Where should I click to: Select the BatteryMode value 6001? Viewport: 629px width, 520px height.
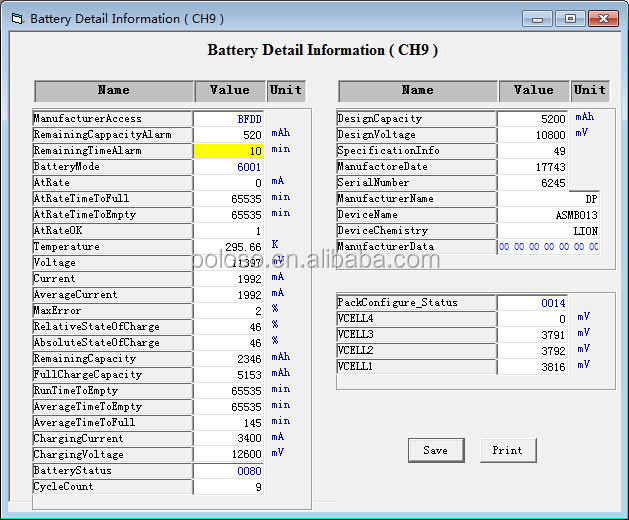228,167
